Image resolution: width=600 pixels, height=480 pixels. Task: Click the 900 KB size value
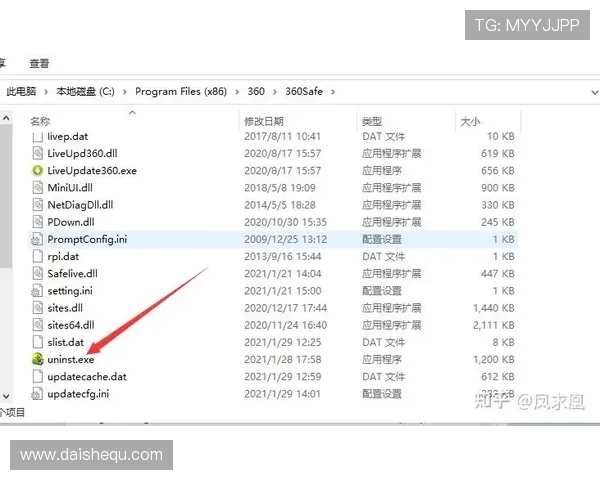[x=498, y=188]
